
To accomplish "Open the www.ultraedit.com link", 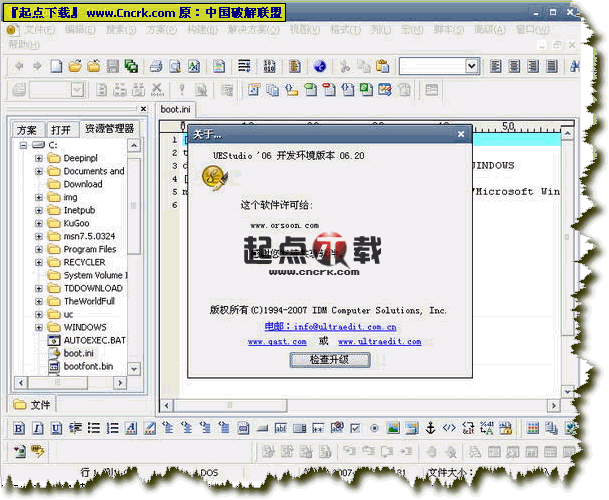I will [379, 342].
